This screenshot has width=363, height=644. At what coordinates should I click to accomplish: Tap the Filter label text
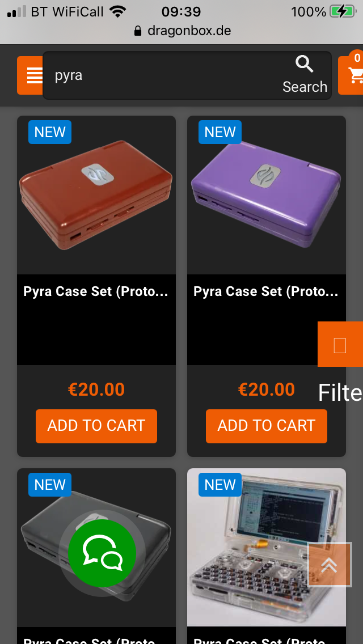pos(340,393)
